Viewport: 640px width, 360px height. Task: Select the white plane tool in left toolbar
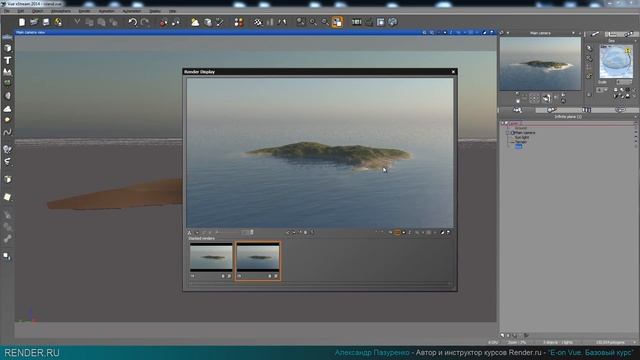[7, 197]
